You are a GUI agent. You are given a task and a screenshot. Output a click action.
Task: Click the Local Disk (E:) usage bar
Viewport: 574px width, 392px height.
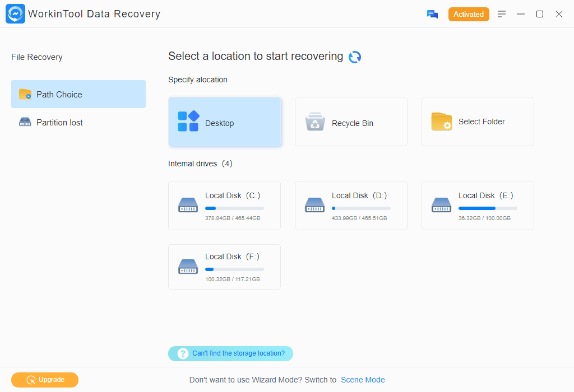[487, 208]
